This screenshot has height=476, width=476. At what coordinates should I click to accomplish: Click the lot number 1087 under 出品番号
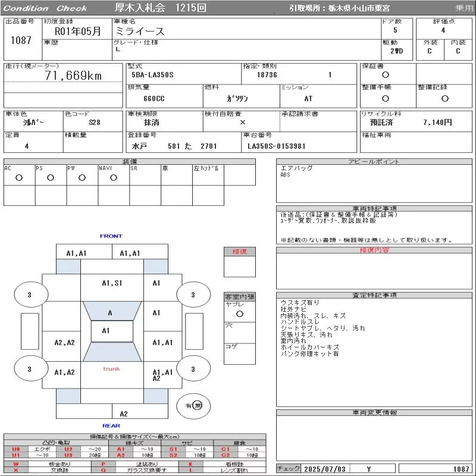[x=21, y=40]
